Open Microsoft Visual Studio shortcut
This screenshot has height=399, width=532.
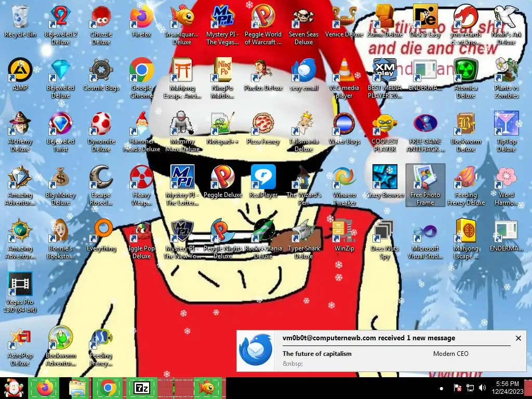pos(425,239)
